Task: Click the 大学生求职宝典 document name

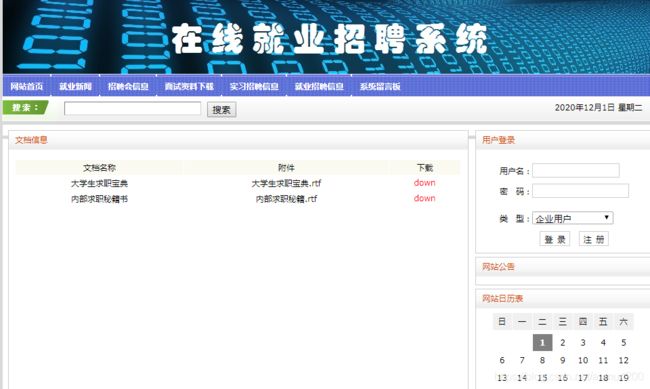Action: pos(99,183)
